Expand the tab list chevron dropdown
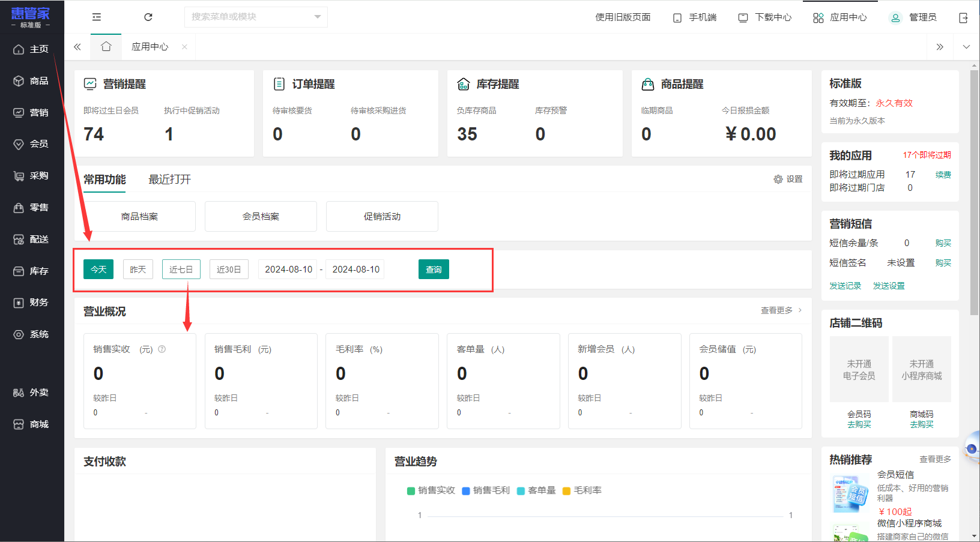Viewport: 980px width, 542px height. (966, 47)
